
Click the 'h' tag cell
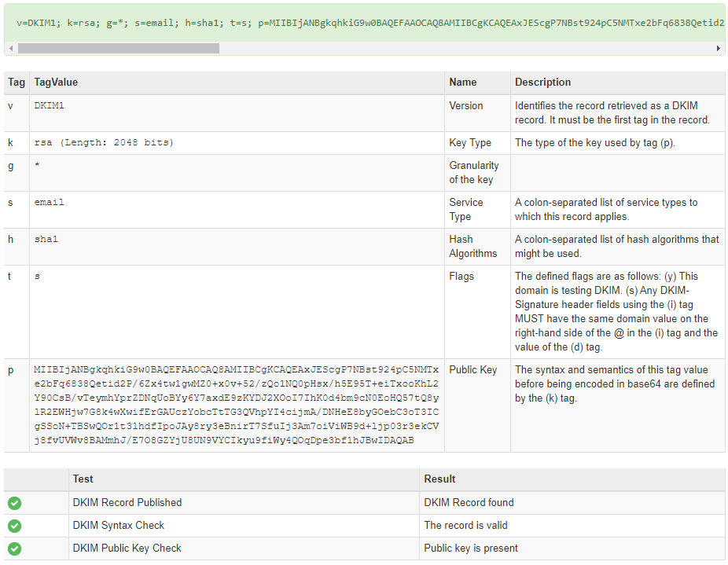click(x=11, y=239)
